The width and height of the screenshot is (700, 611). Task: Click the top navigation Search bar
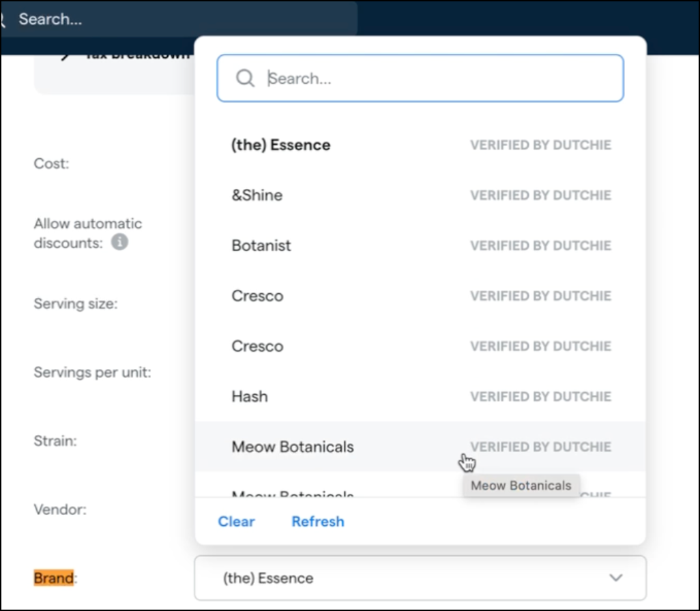tap(179, 18)
